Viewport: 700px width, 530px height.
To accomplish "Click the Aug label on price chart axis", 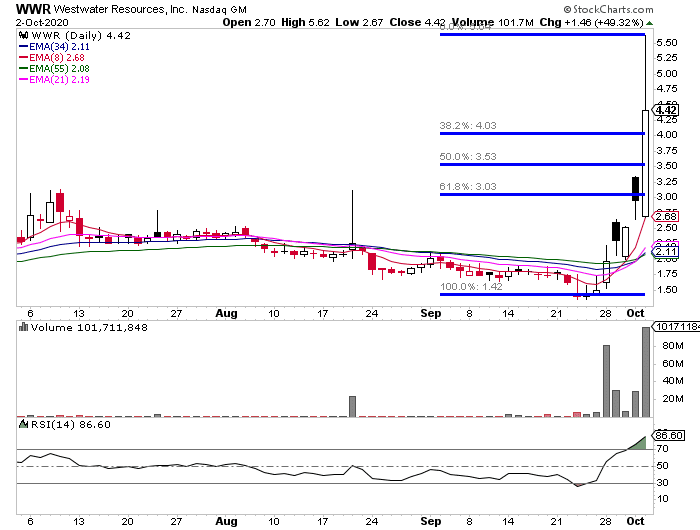I will point(226,313).
